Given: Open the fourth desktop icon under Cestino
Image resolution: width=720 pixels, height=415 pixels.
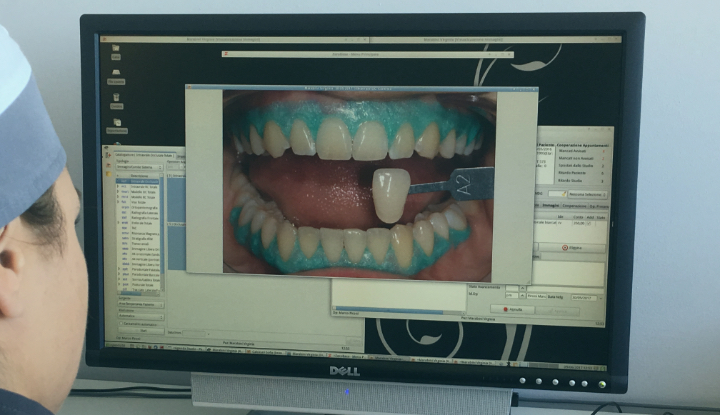Looking at the screenshot, I should [x=117, y=126].
